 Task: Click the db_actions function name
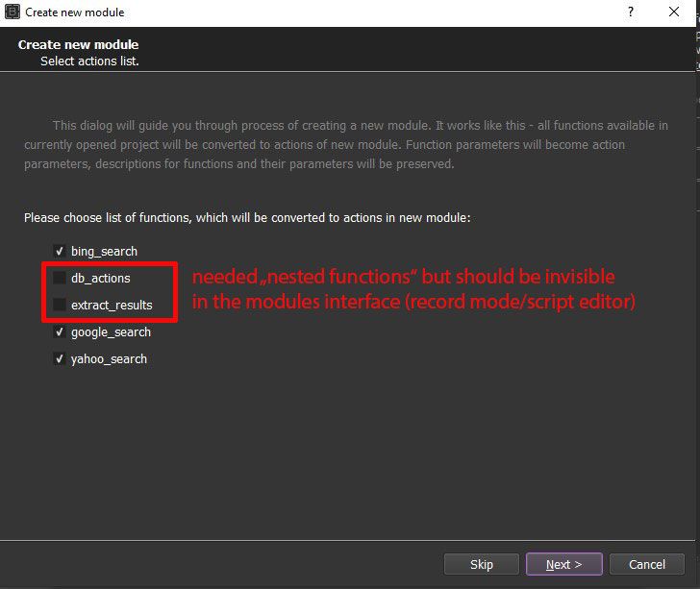tap(100, 278)
